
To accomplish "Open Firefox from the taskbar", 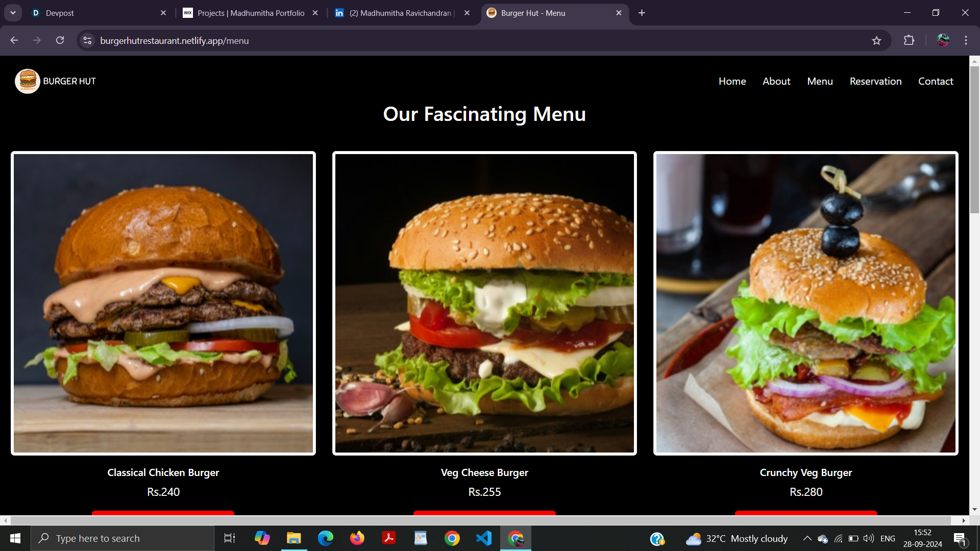I will click(x=357, y=538).
